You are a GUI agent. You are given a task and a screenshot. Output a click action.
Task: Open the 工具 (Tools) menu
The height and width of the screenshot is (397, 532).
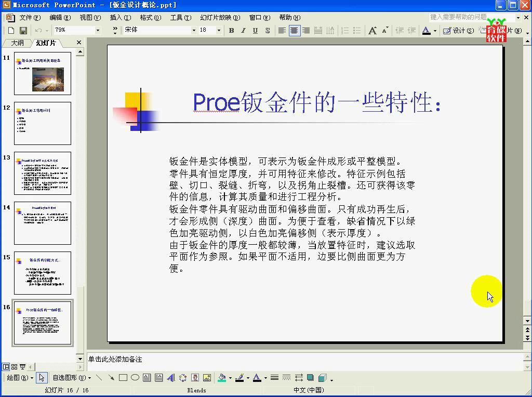coord(181,17)
